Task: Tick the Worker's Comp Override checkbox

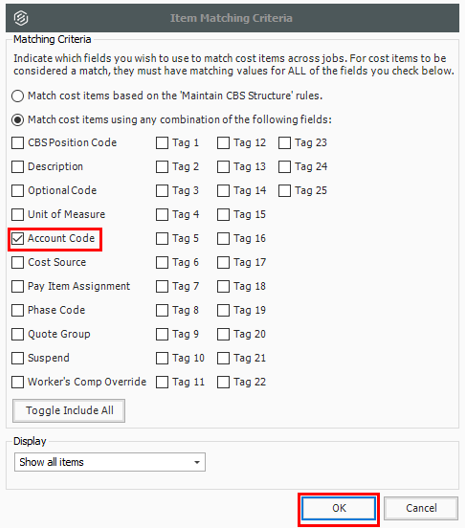Action: (18, 382)
